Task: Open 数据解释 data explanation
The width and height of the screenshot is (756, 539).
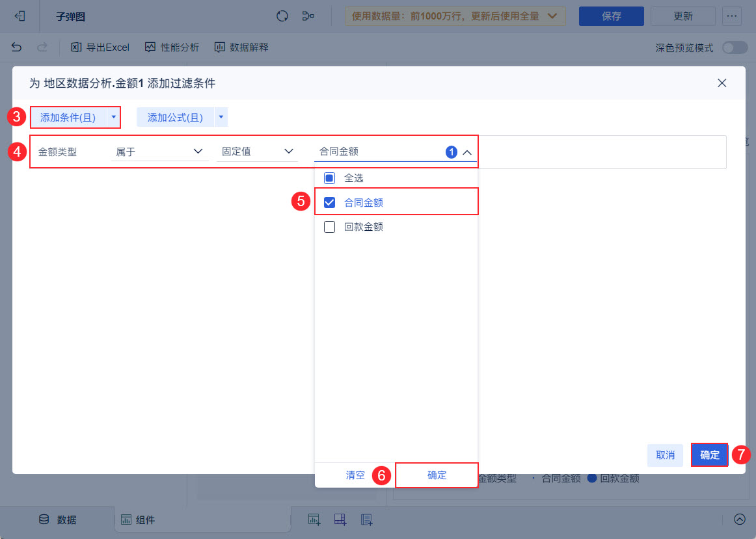Action: tap(241, 47)
